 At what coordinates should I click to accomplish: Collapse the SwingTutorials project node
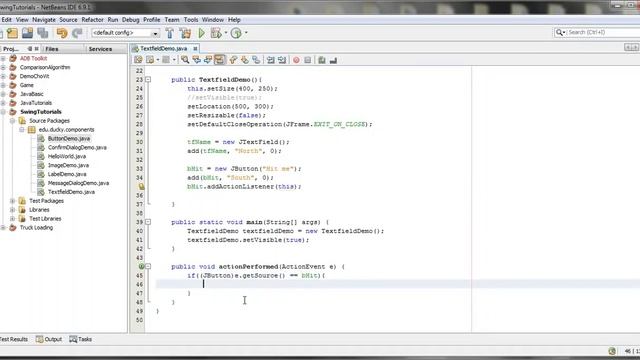(3, 112)
